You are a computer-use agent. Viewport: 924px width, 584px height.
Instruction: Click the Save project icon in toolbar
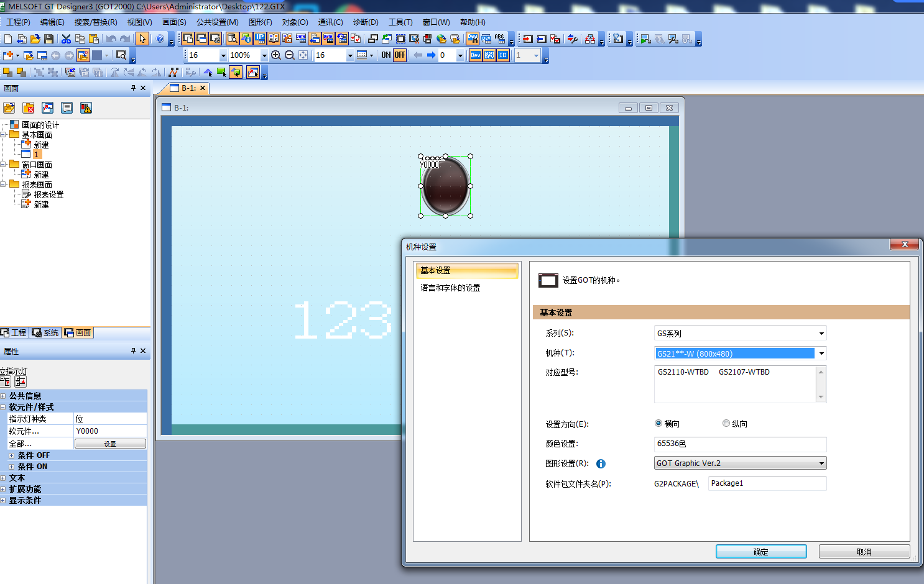49,39
